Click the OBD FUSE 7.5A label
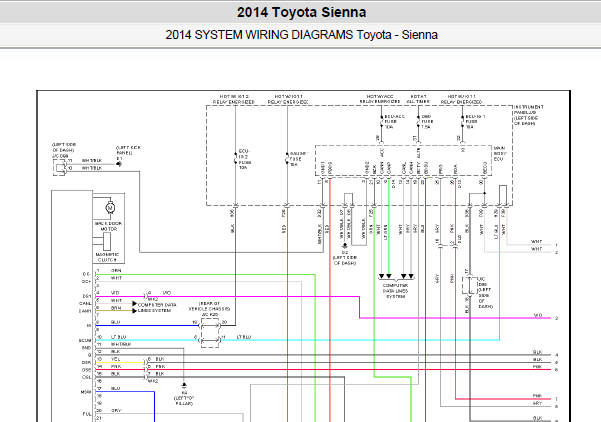 [x=427, y=122]
